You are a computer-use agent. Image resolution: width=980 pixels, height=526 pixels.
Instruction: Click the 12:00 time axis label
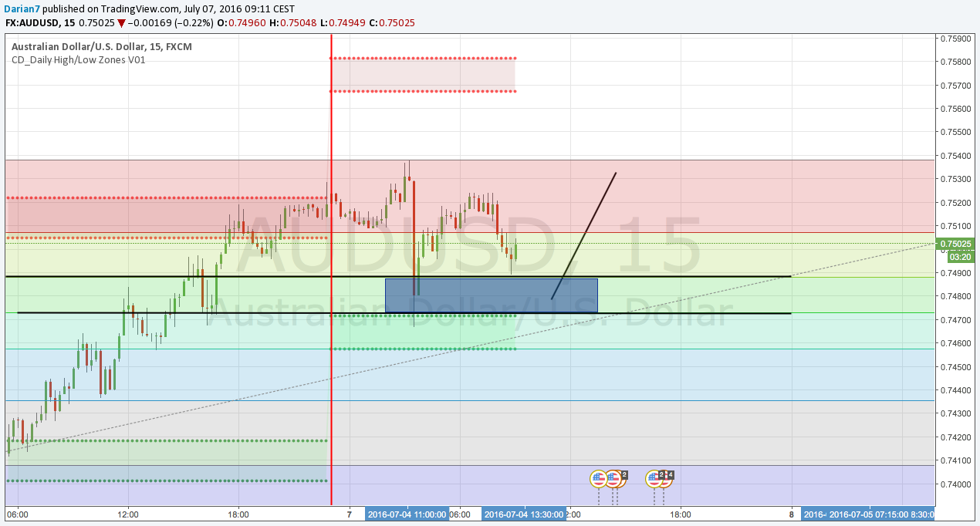[x=128, y=514]
